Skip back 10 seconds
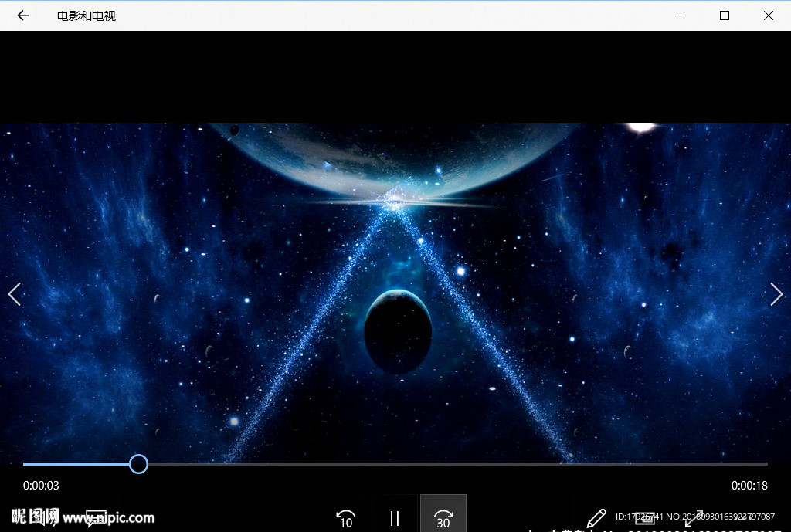791x532 pixels. (x=345, y=518)
